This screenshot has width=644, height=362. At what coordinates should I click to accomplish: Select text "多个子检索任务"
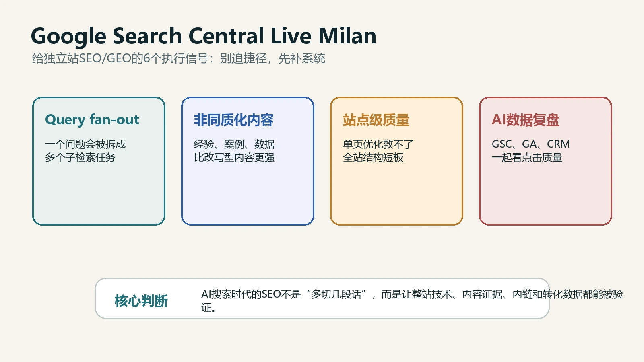[80, 157]
